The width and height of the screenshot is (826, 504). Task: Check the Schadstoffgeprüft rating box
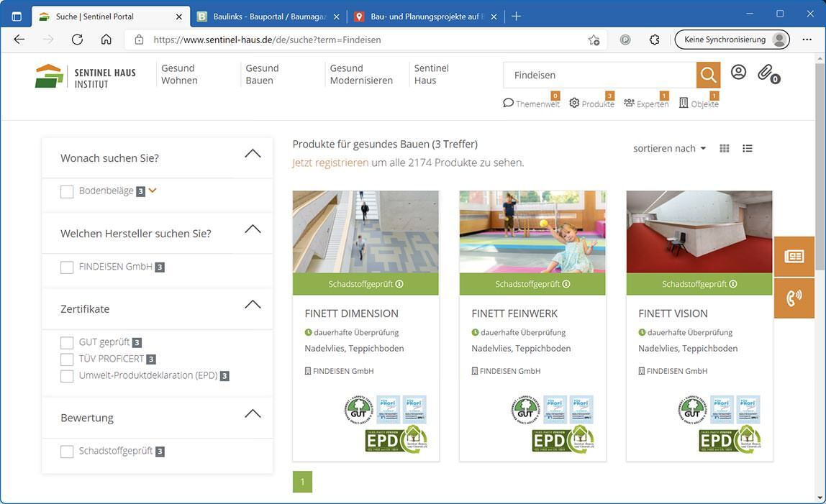point(67,452)
